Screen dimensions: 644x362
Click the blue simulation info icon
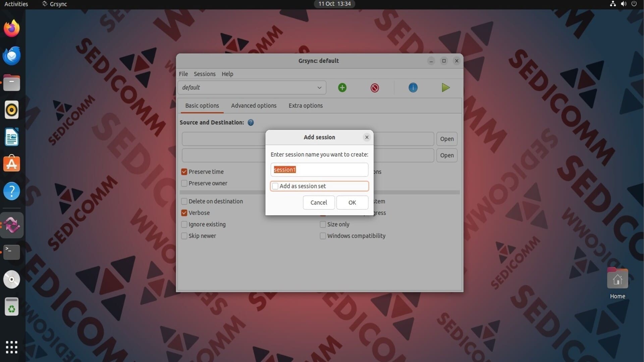point(413,88)
